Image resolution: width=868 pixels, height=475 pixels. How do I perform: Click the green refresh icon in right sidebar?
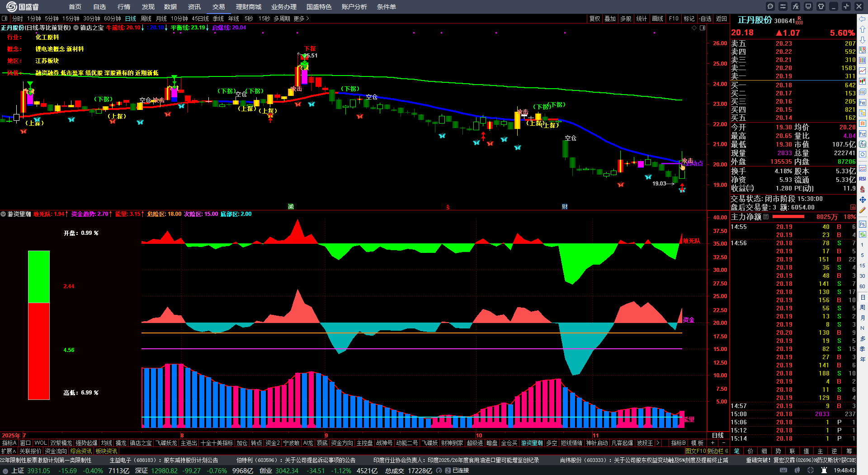(x=863, y=234)
